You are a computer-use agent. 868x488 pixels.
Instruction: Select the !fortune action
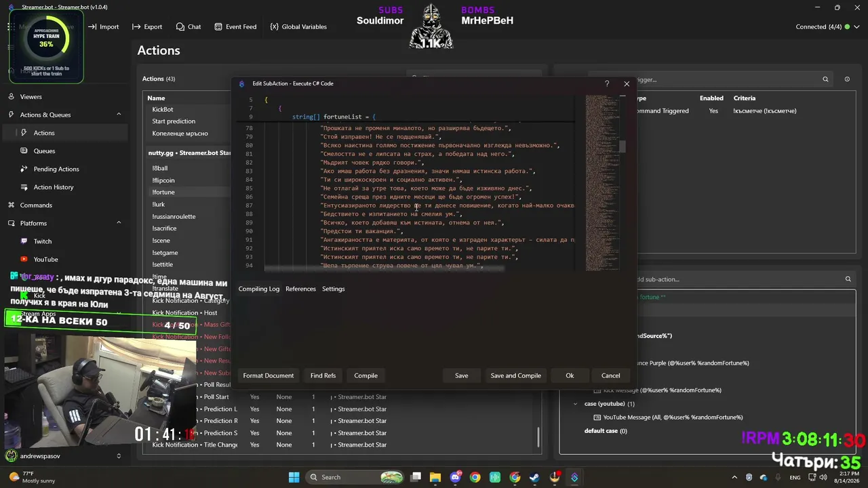pos(163,192)
